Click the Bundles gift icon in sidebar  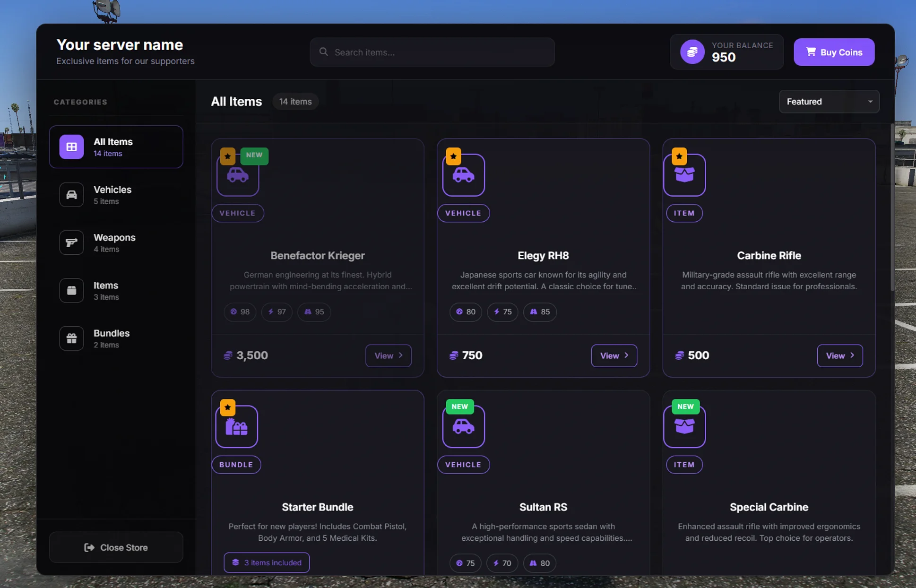pyautogui.click(x=71, y=338)
